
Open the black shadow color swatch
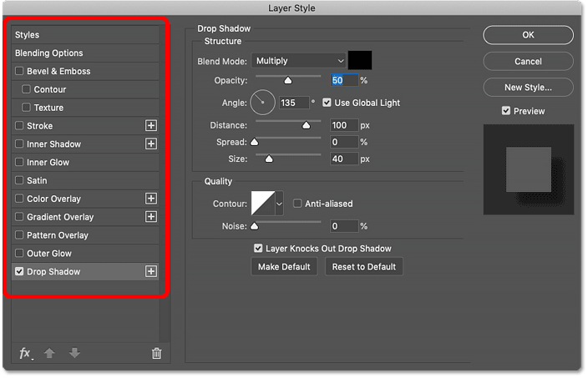click(360, 60)
